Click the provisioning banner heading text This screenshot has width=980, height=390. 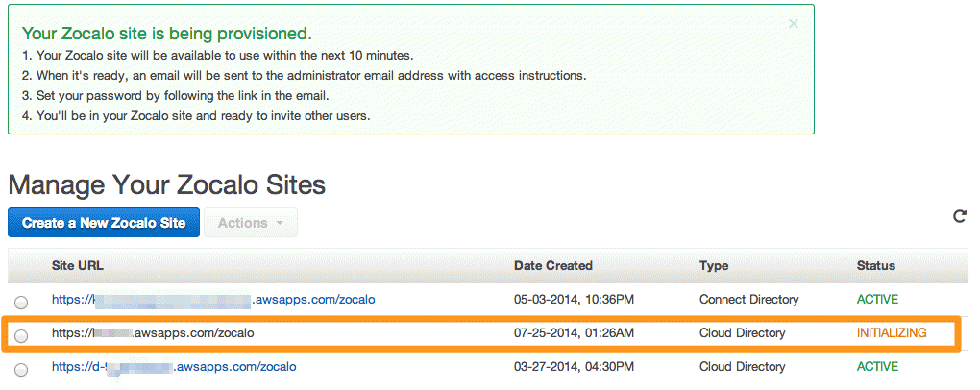point(167,33)
